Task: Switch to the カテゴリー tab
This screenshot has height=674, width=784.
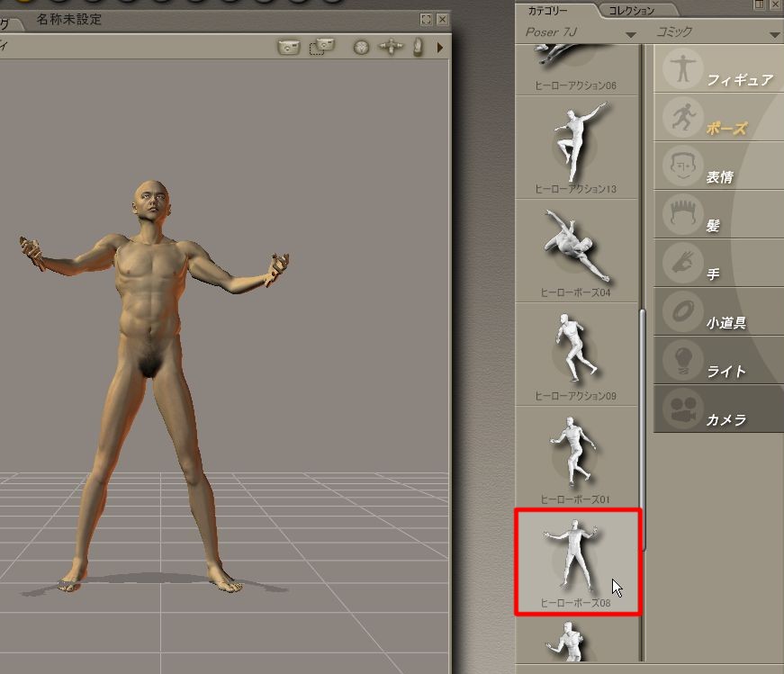Action: (x=548, y=11)
